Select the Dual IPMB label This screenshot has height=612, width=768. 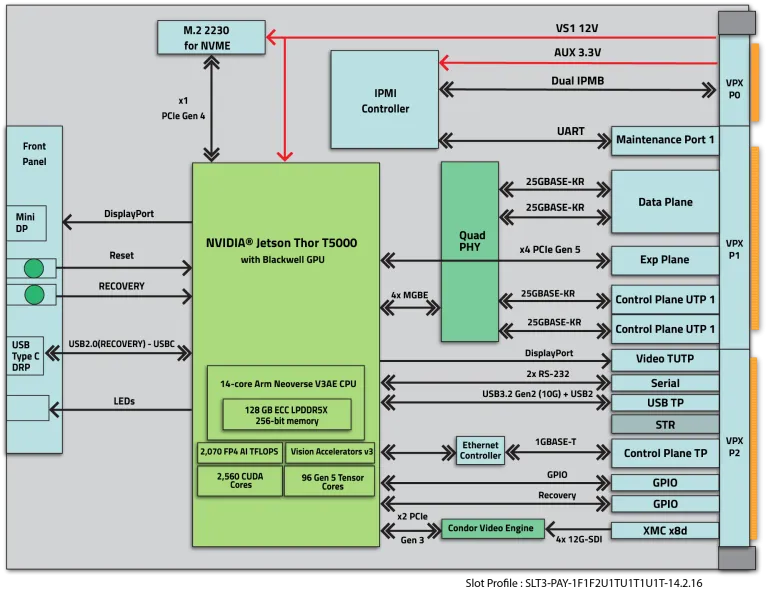(577, 81)
